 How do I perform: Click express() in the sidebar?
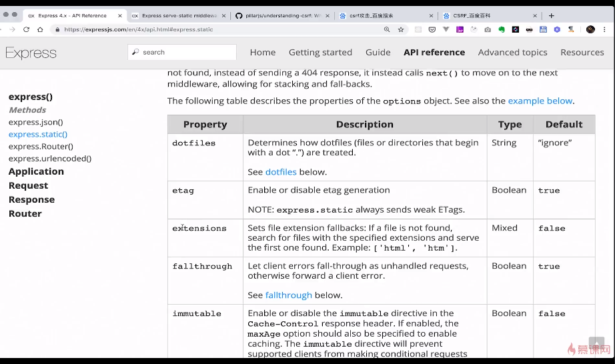coord(31,97)
